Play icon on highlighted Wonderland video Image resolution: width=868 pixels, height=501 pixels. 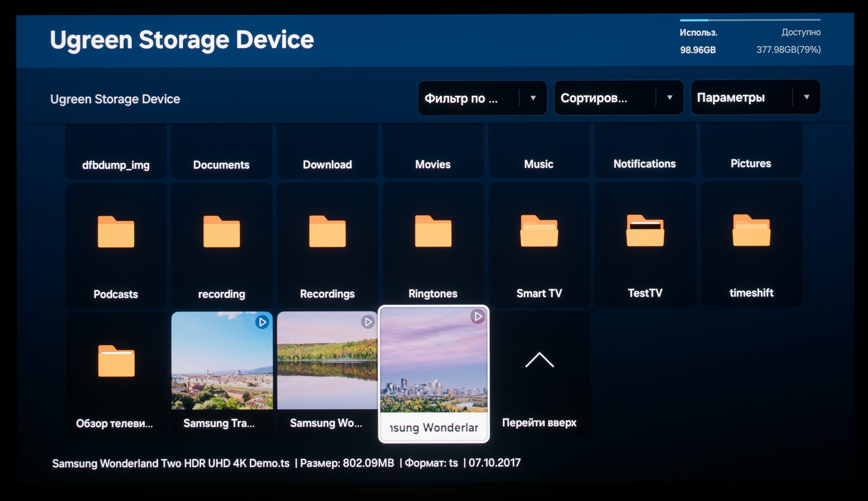tap(477, 316)
